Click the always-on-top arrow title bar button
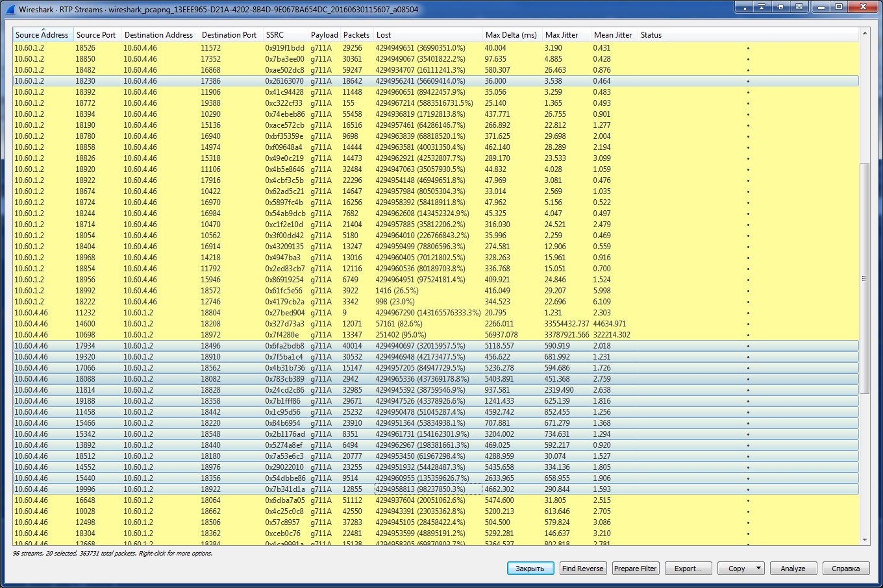 click(762, 7)
